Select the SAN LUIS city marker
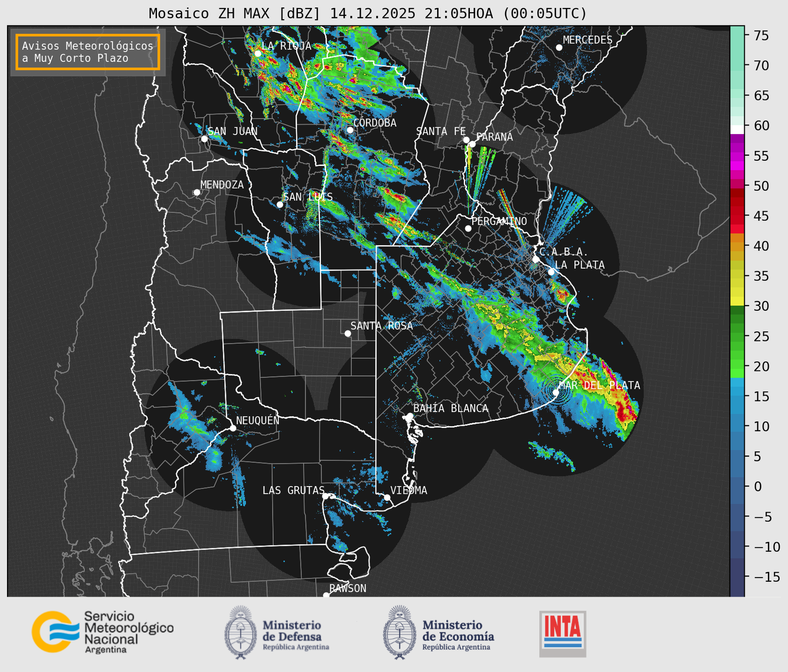788x672 pixels. (x=280, y=205)
